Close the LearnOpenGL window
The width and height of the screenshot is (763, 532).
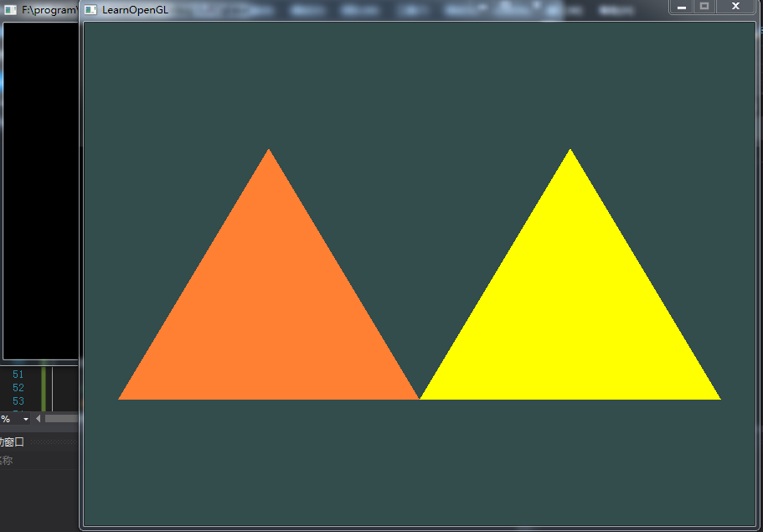click(x=735, y=7)
